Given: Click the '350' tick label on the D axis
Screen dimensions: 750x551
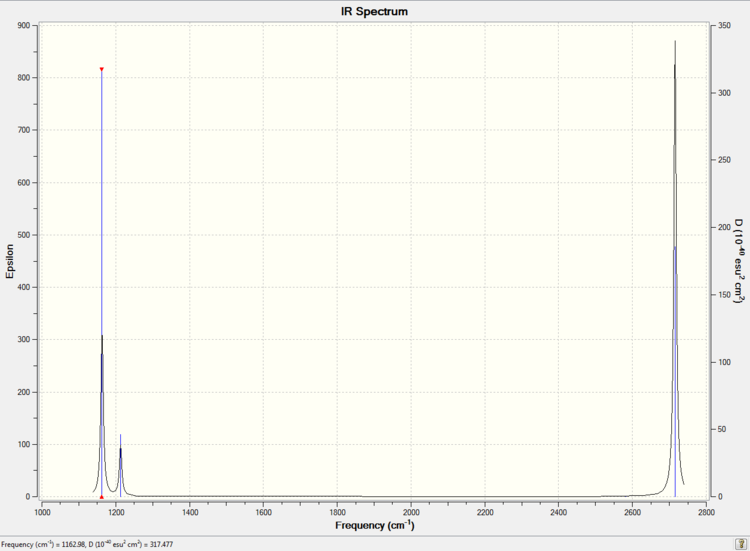Looking at the screenshot, I should point(725,25).
